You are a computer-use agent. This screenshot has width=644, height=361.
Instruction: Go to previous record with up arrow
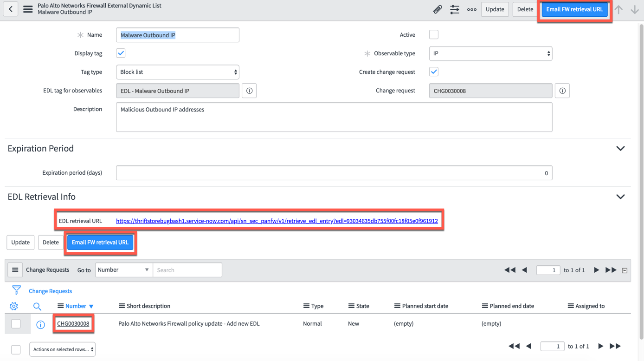(619, 9)
